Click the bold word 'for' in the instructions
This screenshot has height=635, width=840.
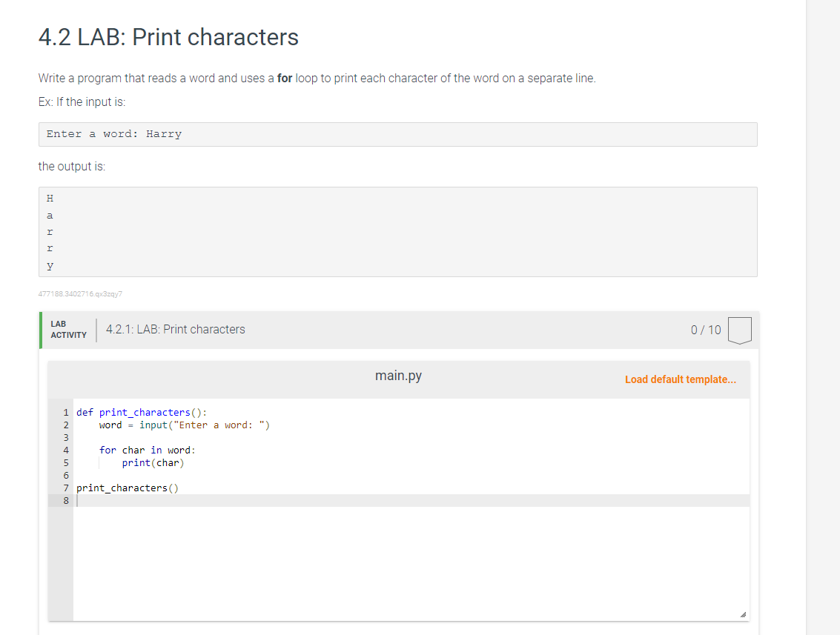click(x=285, y=78)
